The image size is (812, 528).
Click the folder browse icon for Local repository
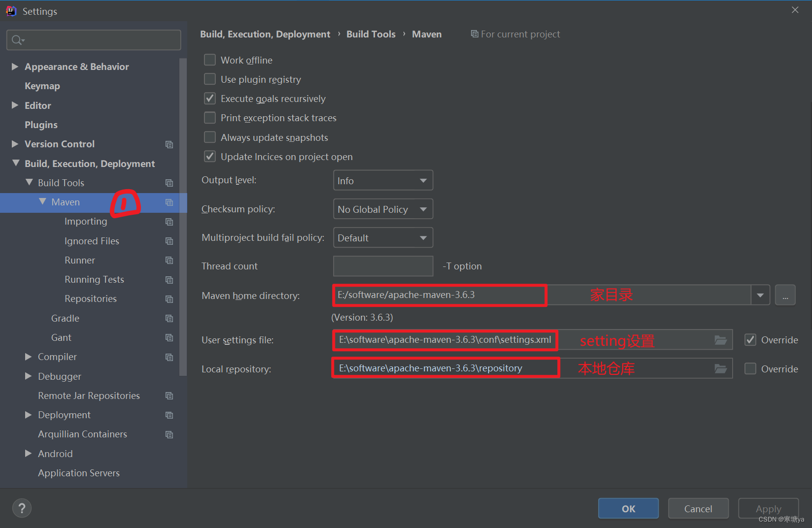(x=721, y=369)
